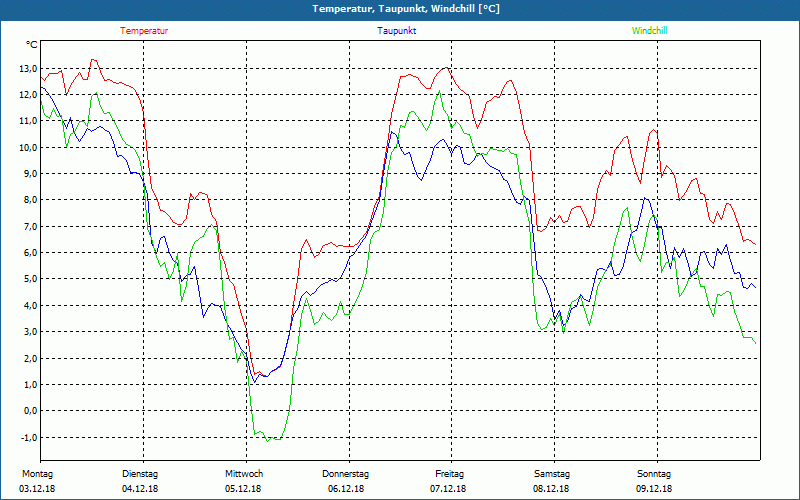
Task: Click the '03.12.18' date label
Action: [x=37, y=489]
